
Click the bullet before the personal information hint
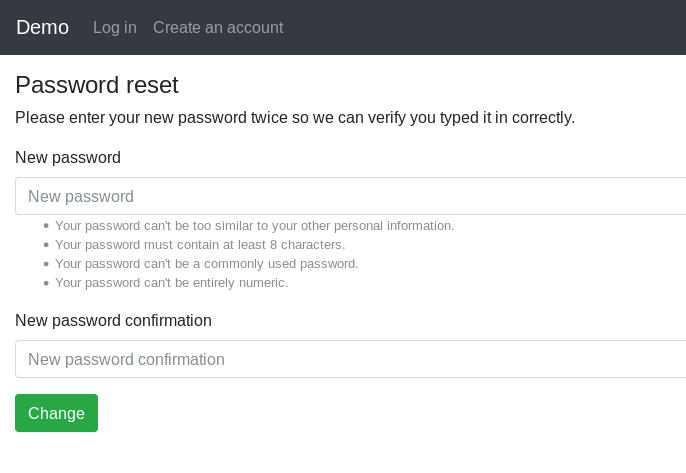click(x=46, y=227)
